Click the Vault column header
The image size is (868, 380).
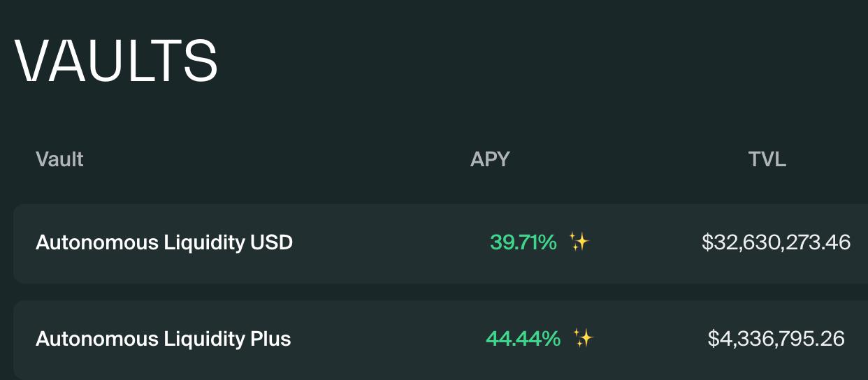coord(59,159)
